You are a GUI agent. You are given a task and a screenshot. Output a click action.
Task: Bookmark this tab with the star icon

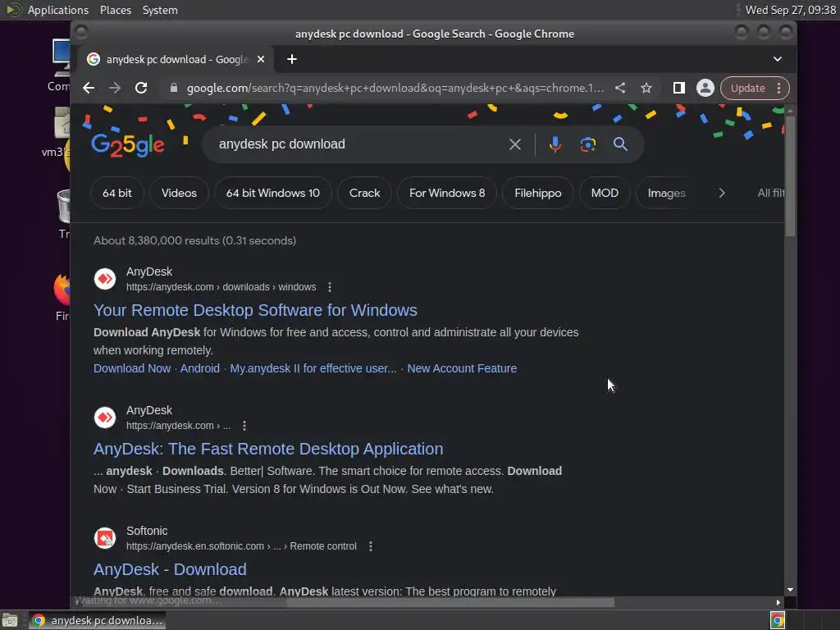click(646, 88)
